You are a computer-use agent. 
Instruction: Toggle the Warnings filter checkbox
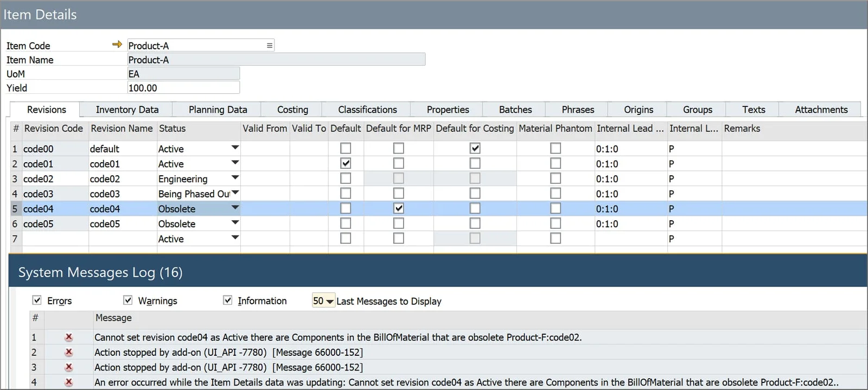pyautogui.click(x=128, y=300)
